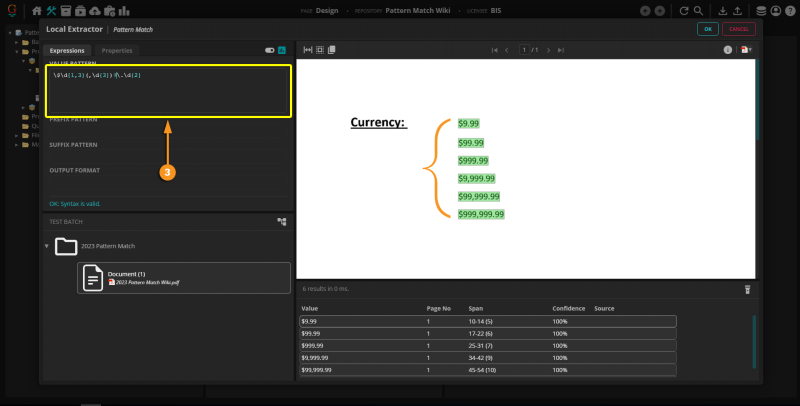Screen dimensions: 800x406
Task: Click the teal icon beside the toggle
Action: [282, 50]
